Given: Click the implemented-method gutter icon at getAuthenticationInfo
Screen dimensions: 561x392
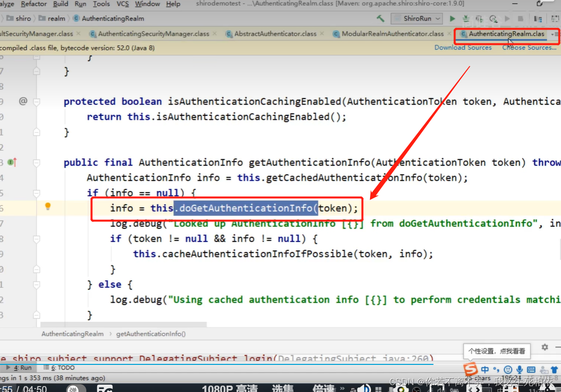Looking at the screenshot, I should pos(12,162).
